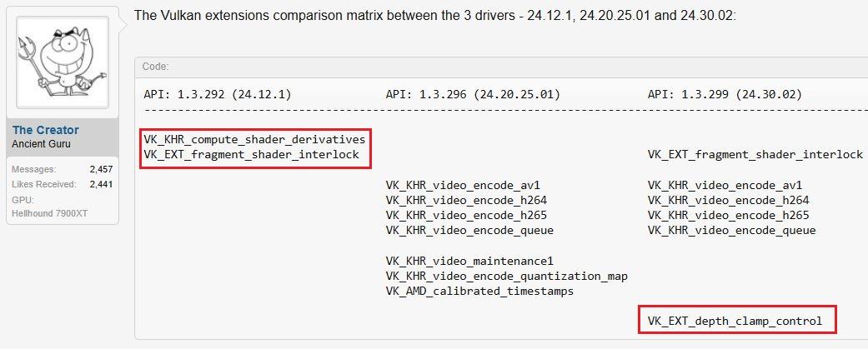Click the Messages count 2,457
Viewport: 868px width, 349px height.
point(101,169)
